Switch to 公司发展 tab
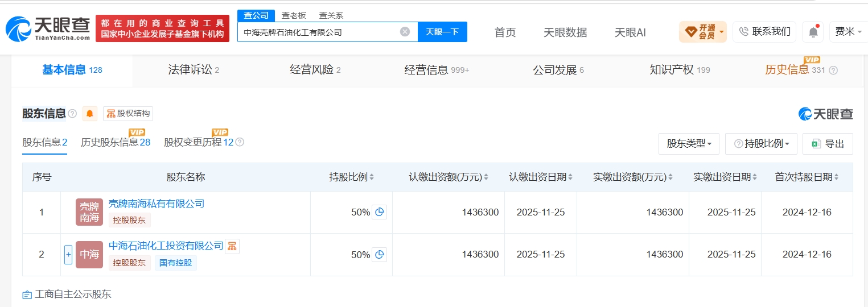 coord(558,70)
